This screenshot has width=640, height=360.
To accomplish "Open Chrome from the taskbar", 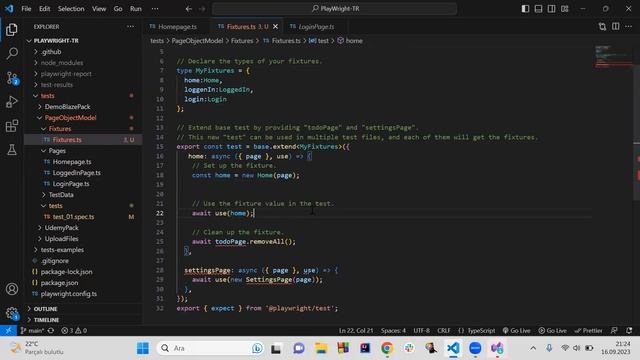I will click(387, 348).
